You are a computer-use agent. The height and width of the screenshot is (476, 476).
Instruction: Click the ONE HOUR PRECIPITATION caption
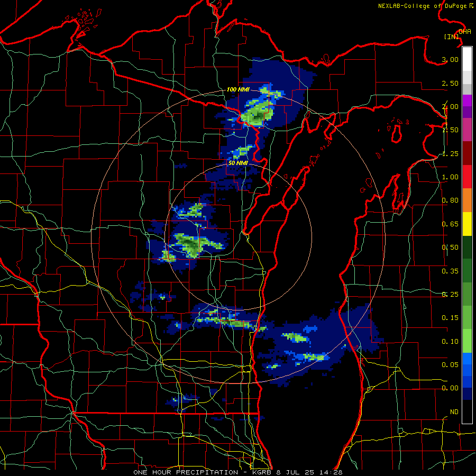click(x=186, y=472)
